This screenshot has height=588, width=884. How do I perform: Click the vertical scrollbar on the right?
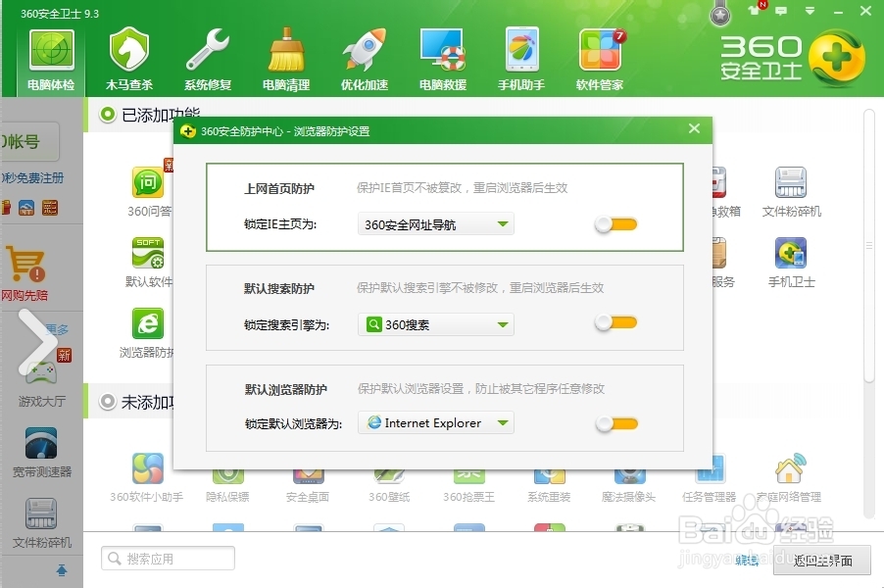pos(868,245)
